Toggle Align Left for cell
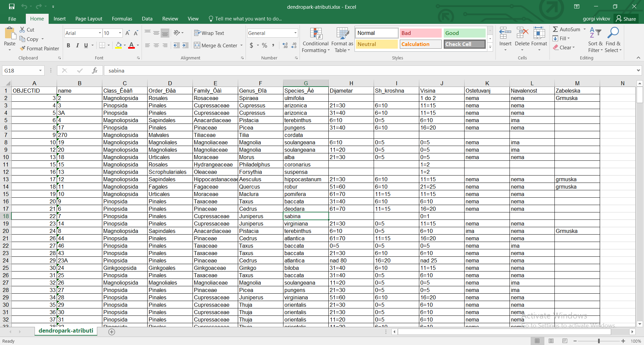Viewport: 644px width, 345px height. pos(148,45)
